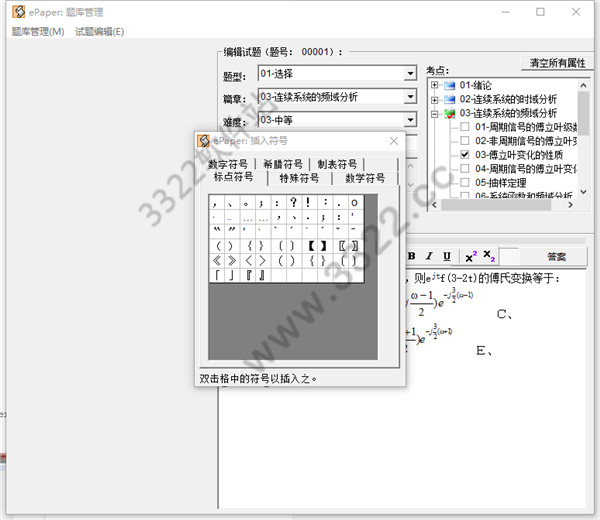This screenshot has width=600, height=520.
Task: Choose the hollow left bracket 〖 symbol
Action: pyautogui.click(x=342, y=246)
